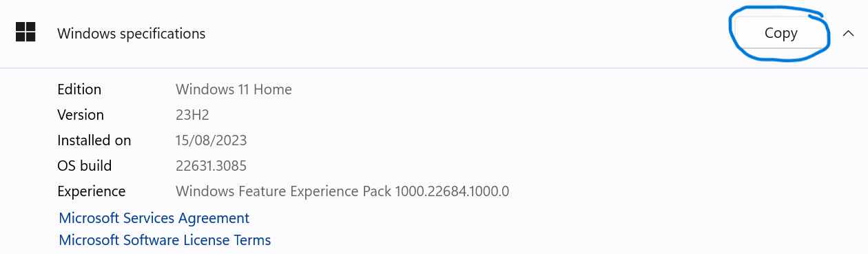868x254 pixels.
Task: Click the Installed on label
Action: 94,140
